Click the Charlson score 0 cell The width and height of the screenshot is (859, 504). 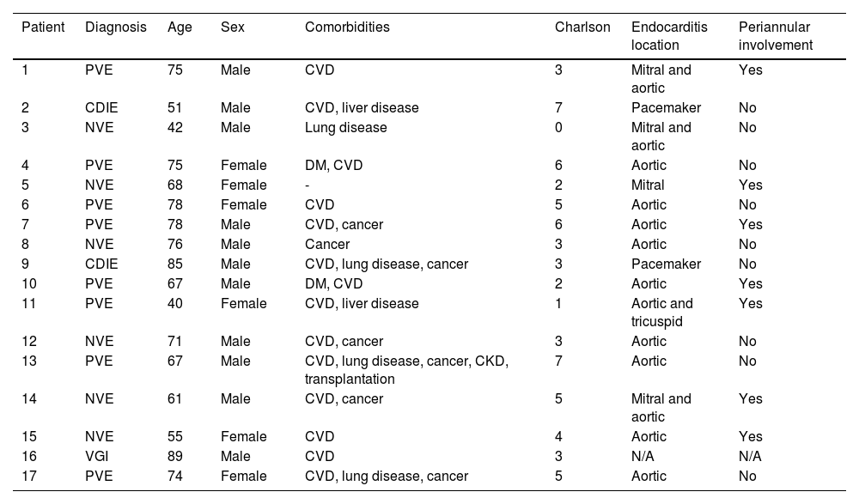(558, 128)
